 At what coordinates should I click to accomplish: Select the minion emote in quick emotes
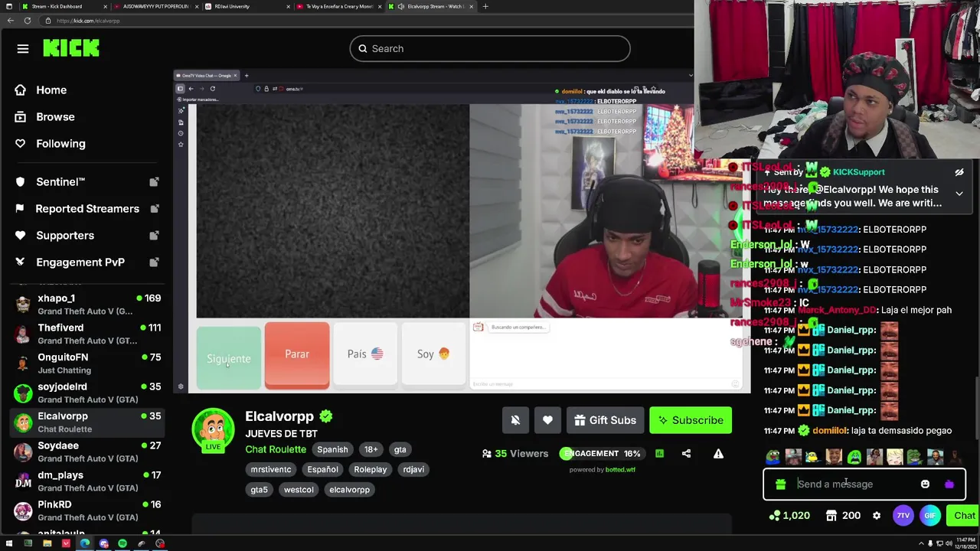[x=813, y=457]
